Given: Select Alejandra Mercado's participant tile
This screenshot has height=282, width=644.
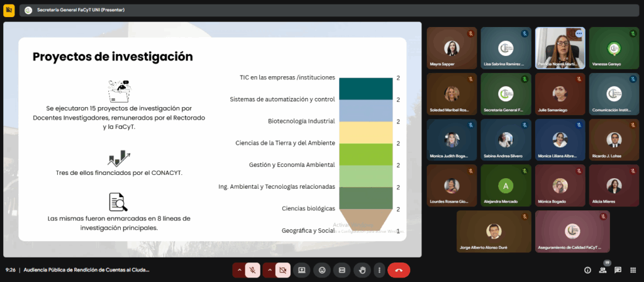Looking at the screenshot, I should 506,185.
